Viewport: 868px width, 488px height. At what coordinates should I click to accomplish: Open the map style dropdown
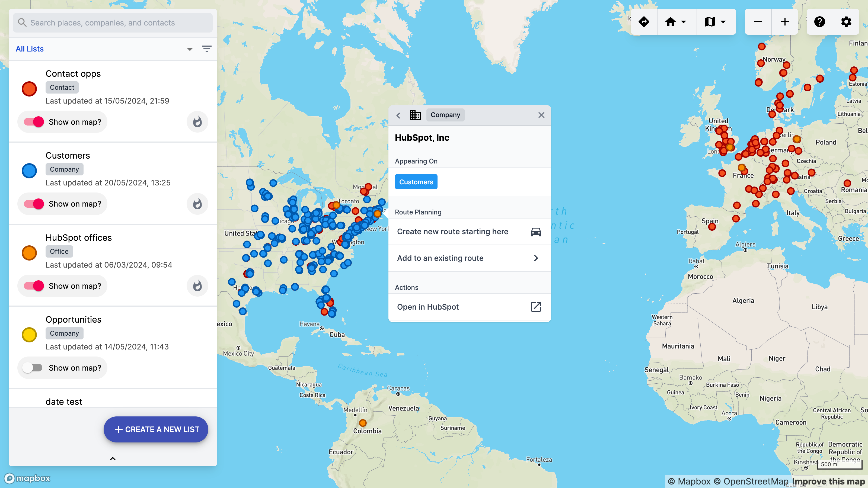click(x=716, y=22)
